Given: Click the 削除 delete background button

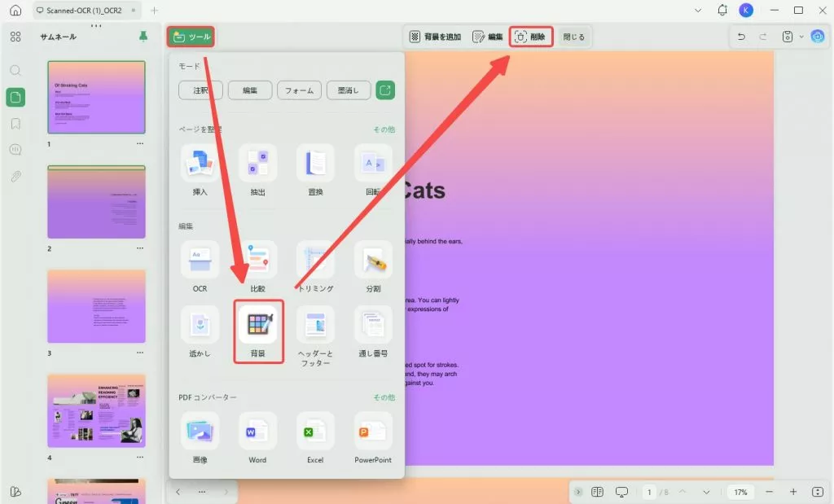Looking at the screenshot, I should tap(531, 37).
